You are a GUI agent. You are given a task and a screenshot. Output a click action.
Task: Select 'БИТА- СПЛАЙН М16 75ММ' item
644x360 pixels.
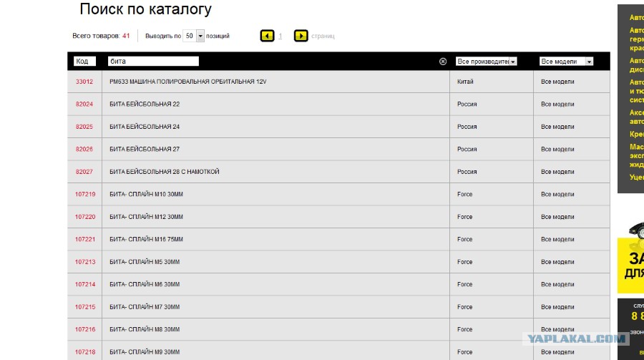click(146, 239)
